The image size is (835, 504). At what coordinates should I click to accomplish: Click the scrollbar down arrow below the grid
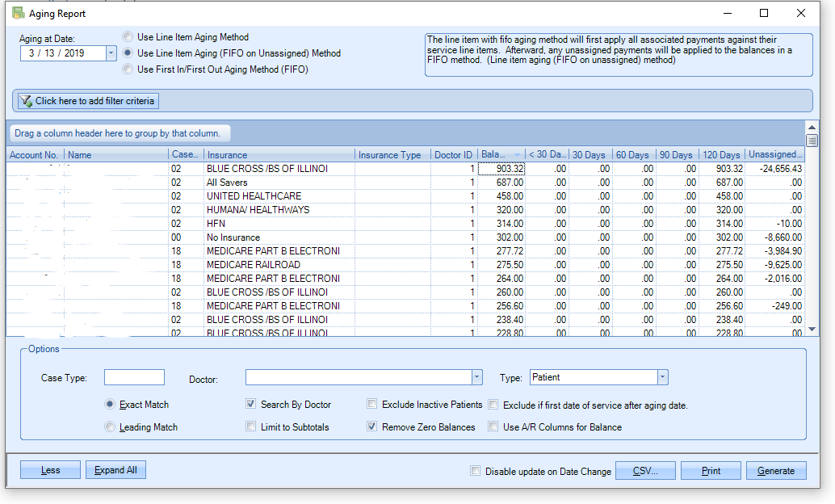(812, 329)
